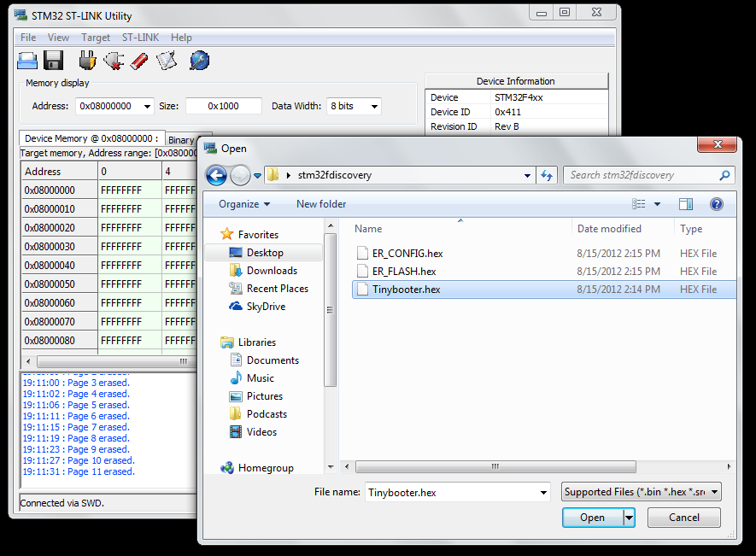
Task: Expand the stm32fdiscovery address bar dropdown
Action: click(527, 176)
